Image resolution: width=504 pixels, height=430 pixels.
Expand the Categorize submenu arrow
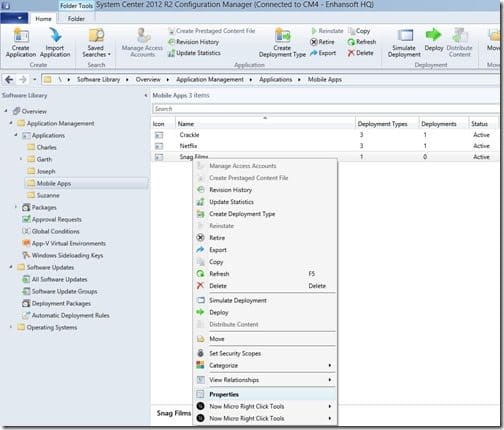point(329,365)
